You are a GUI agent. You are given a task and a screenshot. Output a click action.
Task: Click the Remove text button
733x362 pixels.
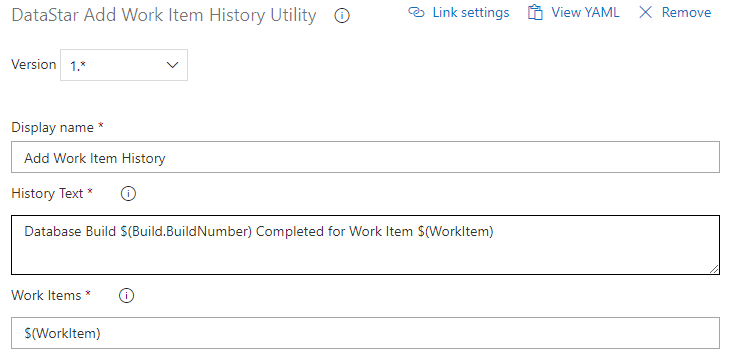pos(686,12)
